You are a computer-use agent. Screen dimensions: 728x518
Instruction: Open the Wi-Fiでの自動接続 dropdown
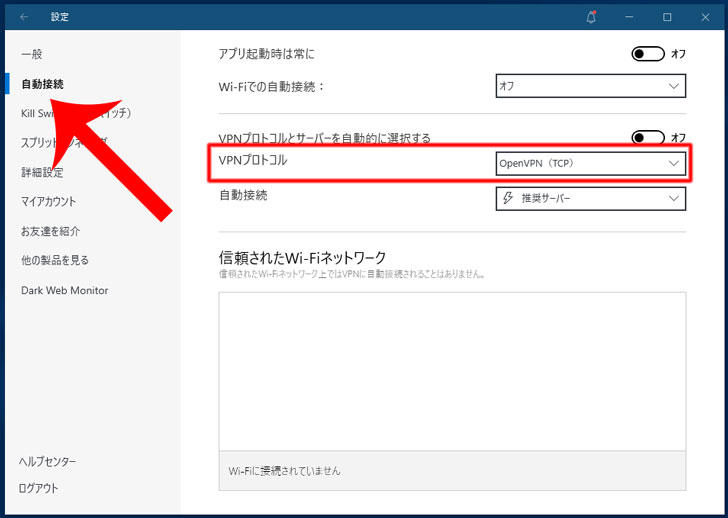(590, 86)
